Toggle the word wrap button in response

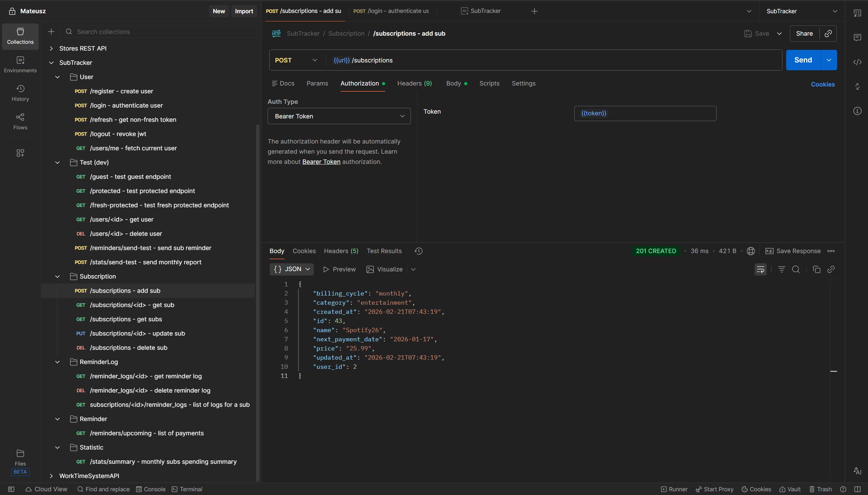coord(760,270)
